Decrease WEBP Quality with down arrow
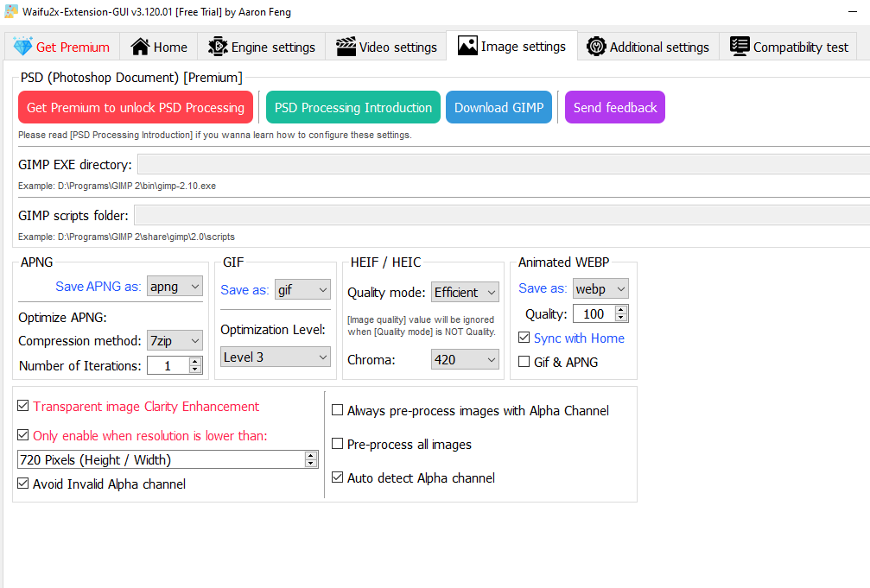This screenshot has height=588, width=870. click(x=621, y=318)
